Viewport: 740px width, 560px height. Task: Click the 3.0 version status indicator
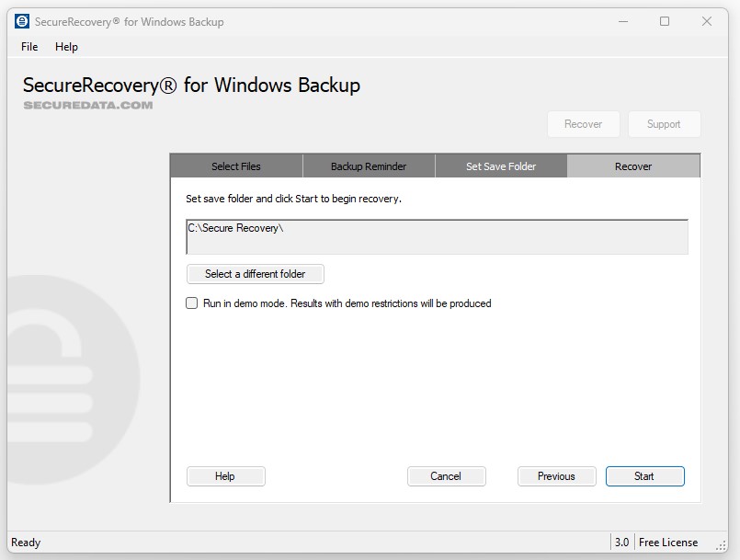621,543
